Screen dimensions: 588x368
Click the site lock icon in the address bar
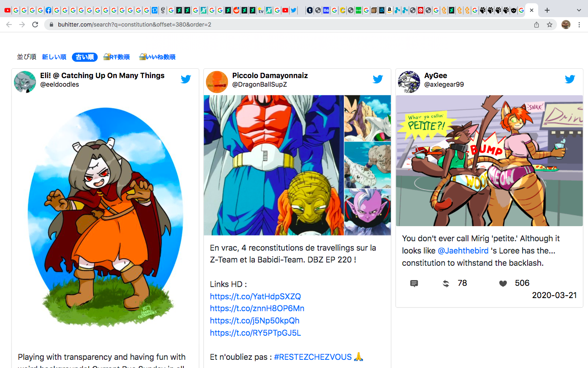click(x=51, y=25)
